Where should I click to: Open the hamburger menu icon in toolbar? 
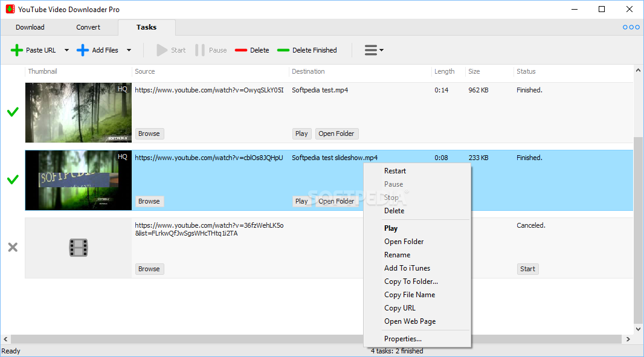click(x=371, y=50)
